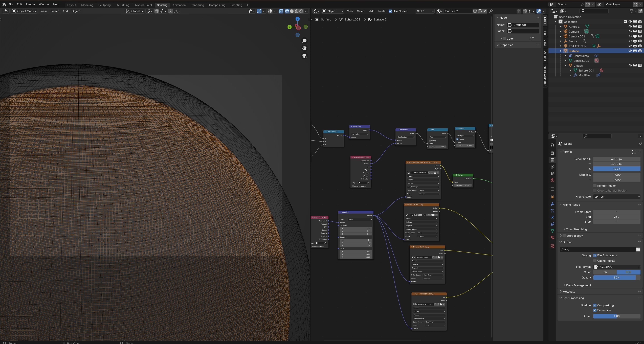Open the Physics properties tab
Screen dimensions: 644x344
[552, 217]
